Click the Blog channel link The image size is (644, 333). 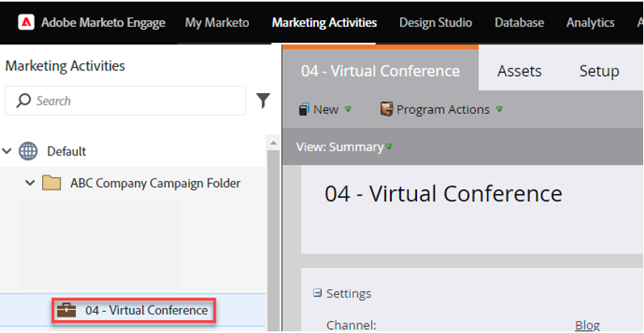tap(587, 325)
